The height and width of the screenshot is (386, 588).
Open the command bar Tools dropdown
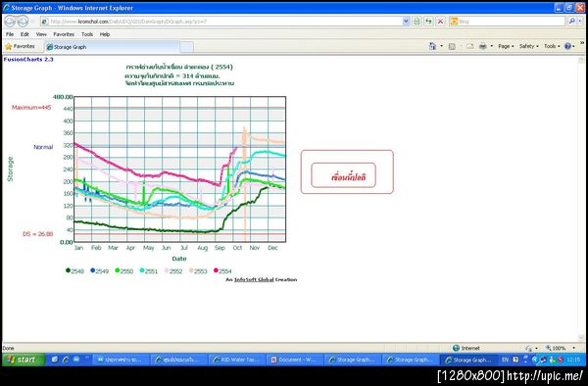click(x=552, y=46)
